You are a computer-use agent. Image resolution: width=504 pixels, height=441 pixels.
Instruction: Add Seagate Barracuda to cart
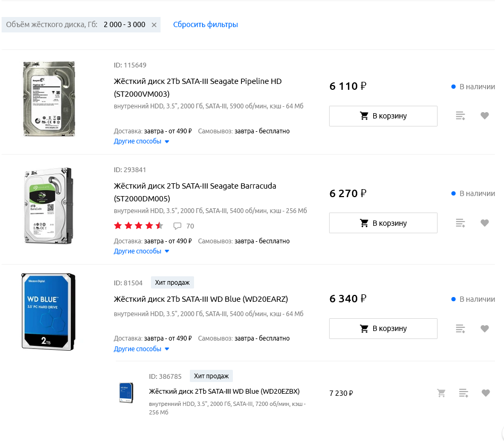[383, 223]
